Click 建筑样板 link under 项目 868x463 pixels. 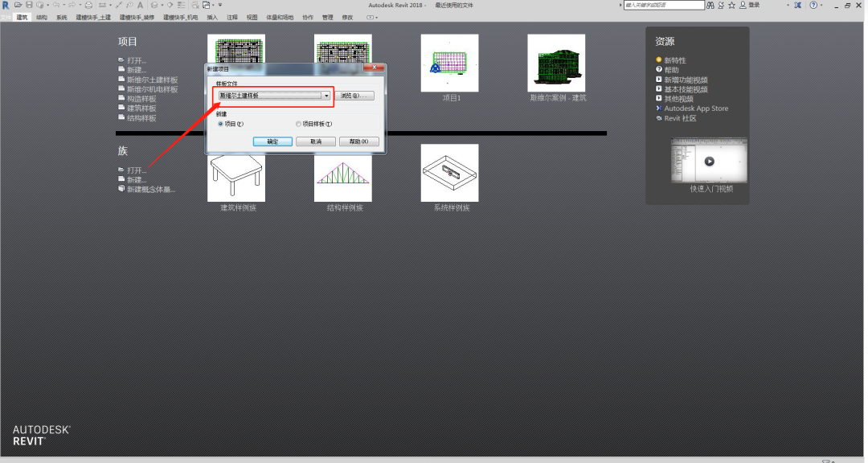141,109
